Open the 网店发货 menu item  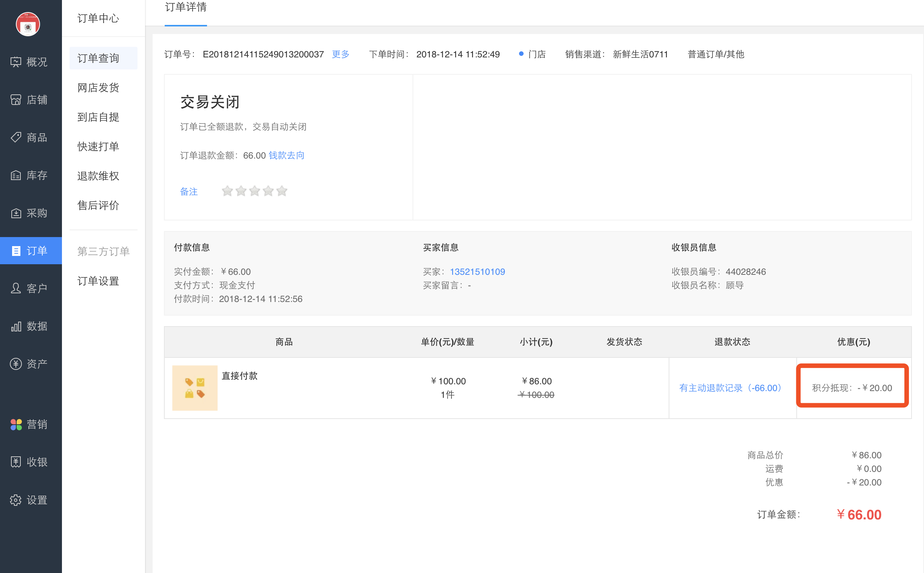click(x=98, y=88)
